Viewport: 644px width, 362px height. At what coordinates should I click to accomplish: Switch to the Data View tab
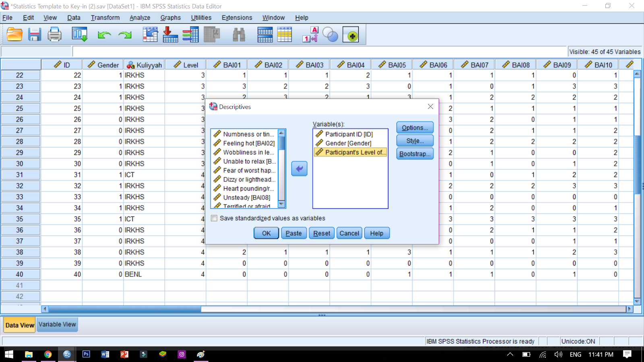[20, 325]
